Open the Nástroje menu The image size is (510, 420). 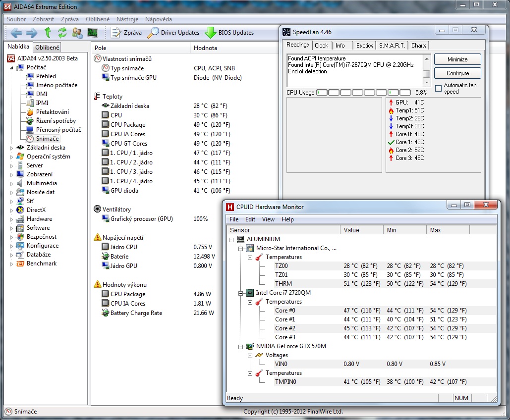(127, 19)
